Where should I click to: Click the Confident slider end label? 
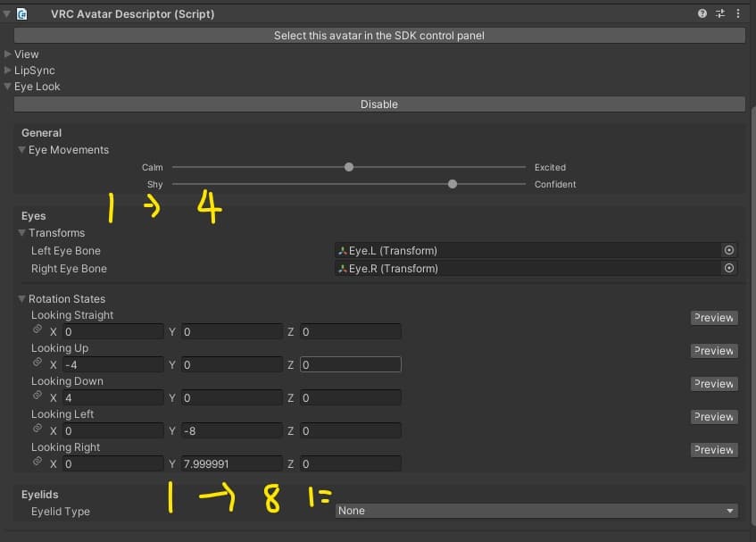(x=555, y=184)
